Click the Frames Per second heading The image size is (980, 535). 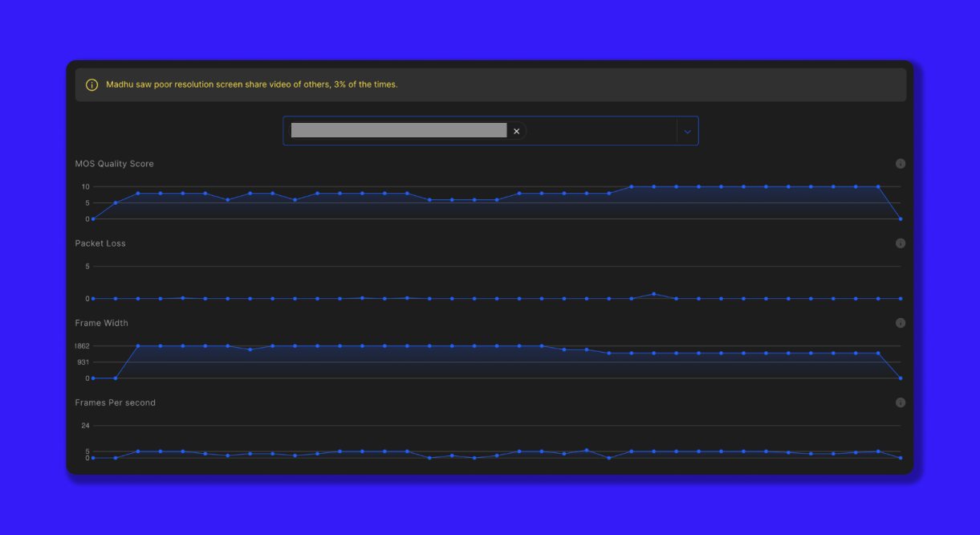coord(115,402)
